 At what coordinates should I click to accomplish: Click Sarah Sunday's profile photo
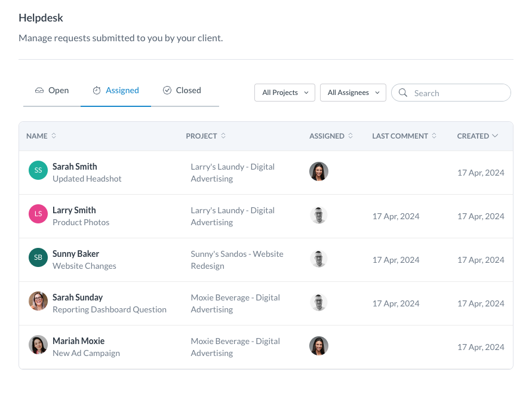pos(38,301)
